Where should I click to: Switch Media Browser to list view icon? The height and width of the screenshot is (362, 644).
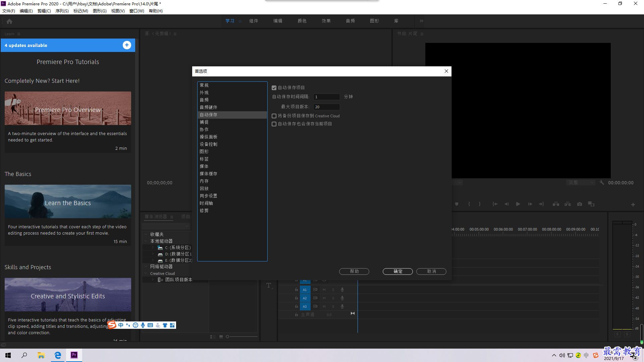point(213,337)
